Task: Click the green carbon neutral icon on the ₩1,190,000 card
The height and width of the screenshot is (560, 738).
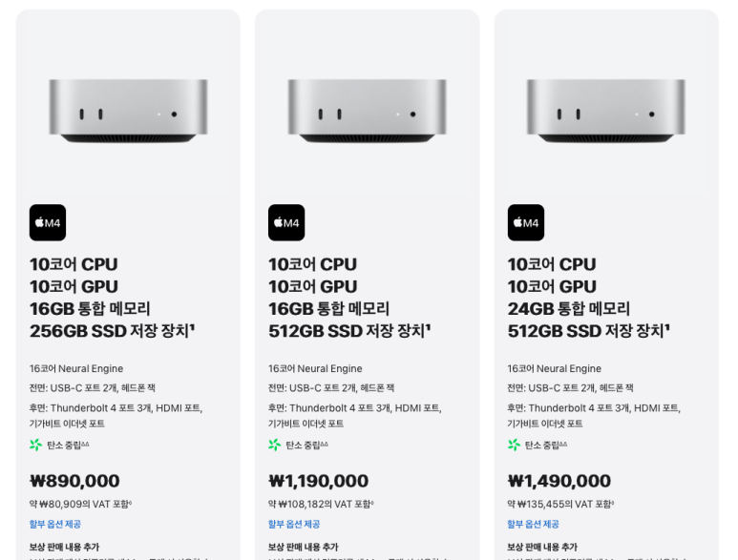Action: coord(275,445)
